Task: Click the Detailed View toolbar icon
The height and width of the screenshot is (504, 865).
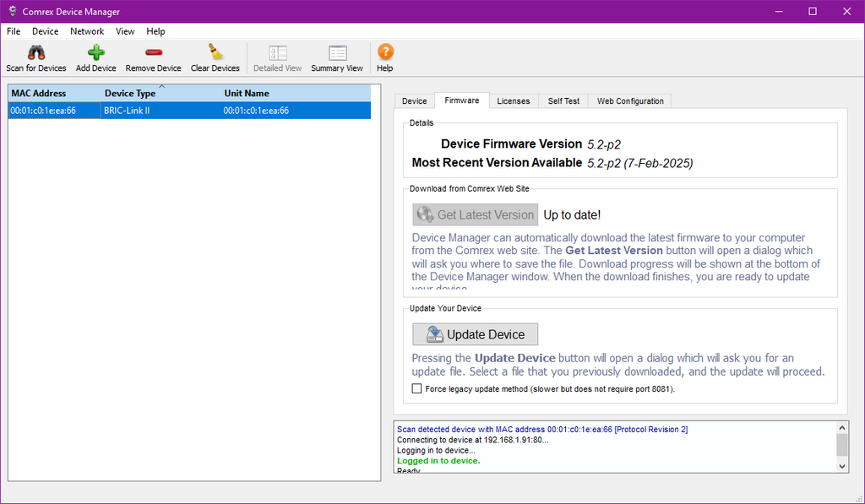Action: click(277, 53)
